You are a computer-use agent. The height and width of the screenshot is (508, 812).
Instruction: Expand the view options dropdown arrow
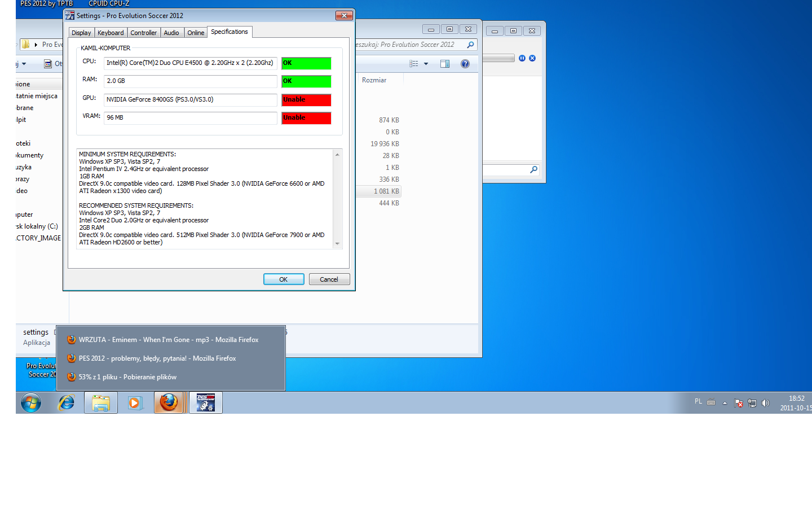pyautogui.click(x=426, y=64)
